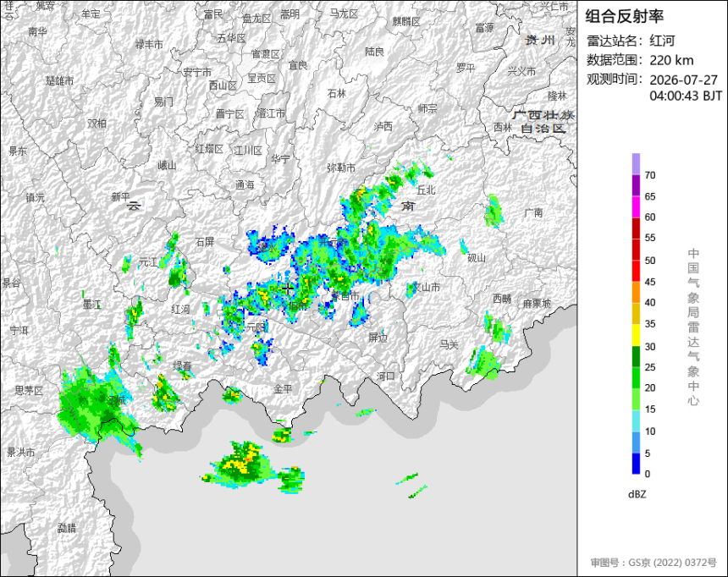Click the dBZ unit label under legend
The width and height of the screenshot is (728, 577).
637,494
